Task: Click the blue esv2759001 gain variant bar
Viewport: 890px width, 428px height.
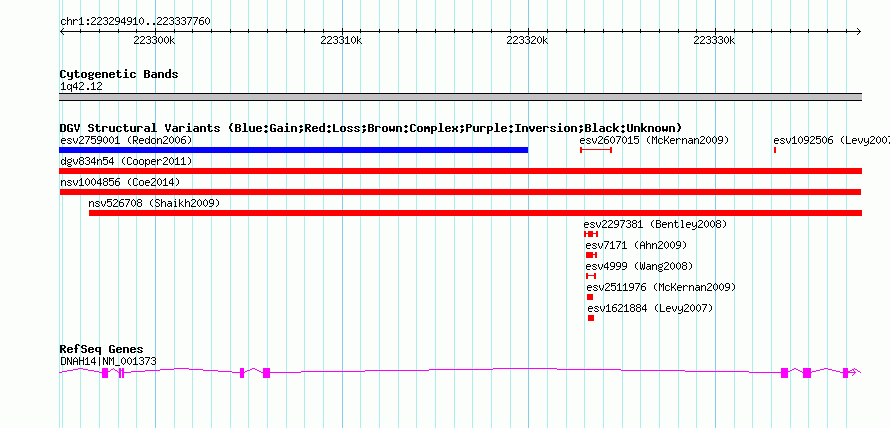Action: (x=293, y=150)
